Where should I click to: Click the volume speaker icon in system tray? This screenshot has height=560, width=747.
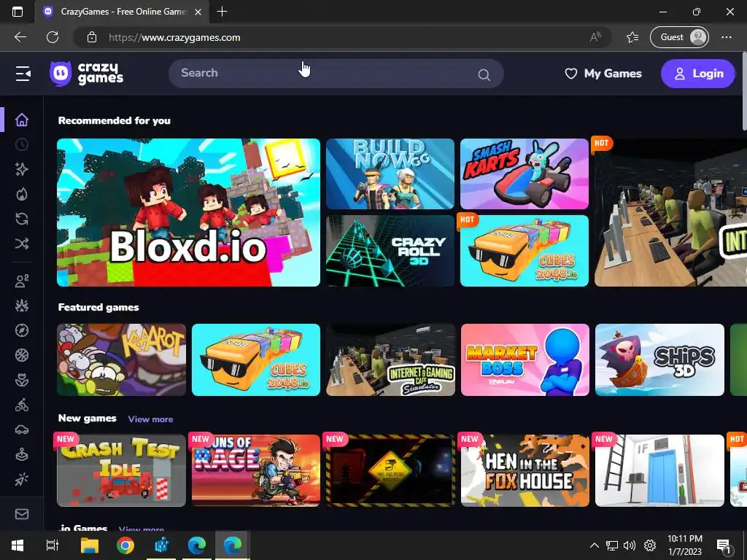pos(630,545)
